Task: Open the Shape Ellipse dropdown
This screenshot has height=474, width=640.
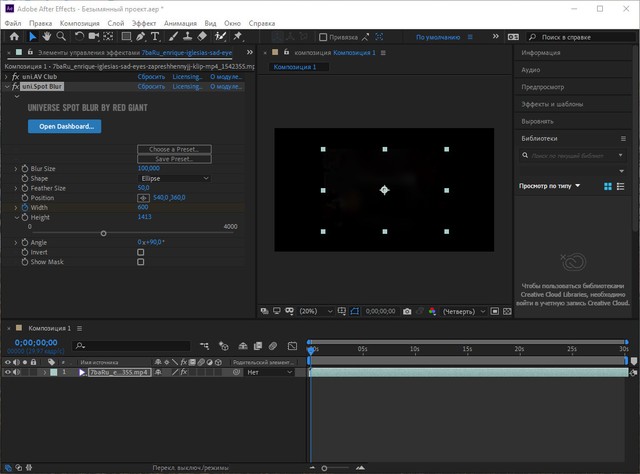Action: pos(174,178)
